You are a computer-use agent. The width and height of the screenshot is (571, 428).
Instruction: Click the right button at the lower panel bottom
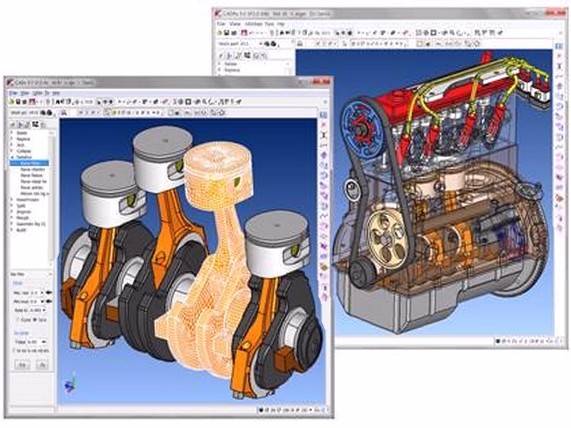point(42,365)
